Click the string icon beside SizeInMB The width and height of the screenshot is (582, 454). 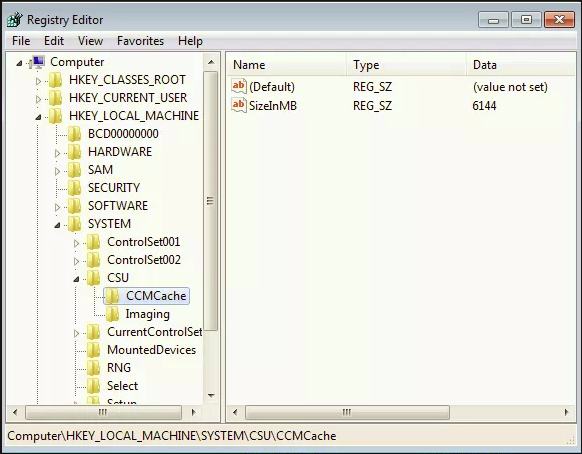(x=239, y=105)
